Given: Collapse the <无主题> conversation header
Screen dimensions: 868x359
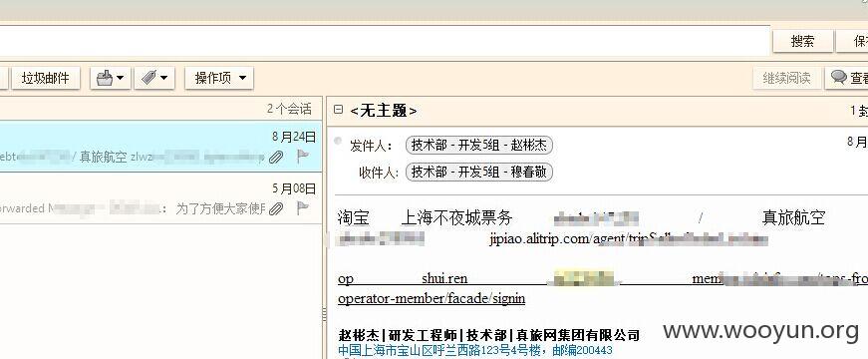Looking at the screenshot, I should [x=338, y=110].
